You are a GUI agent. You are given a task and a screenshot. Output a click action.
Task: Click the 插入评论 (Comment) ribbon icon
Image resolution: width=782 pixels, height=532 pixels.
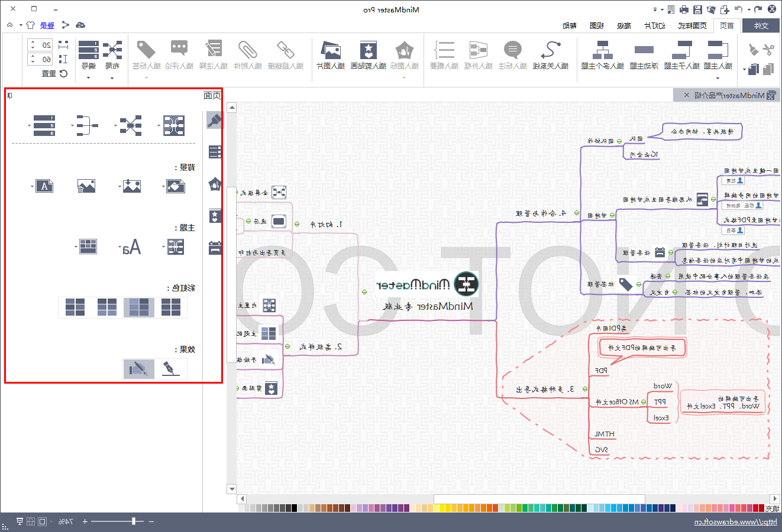[179, 48]
